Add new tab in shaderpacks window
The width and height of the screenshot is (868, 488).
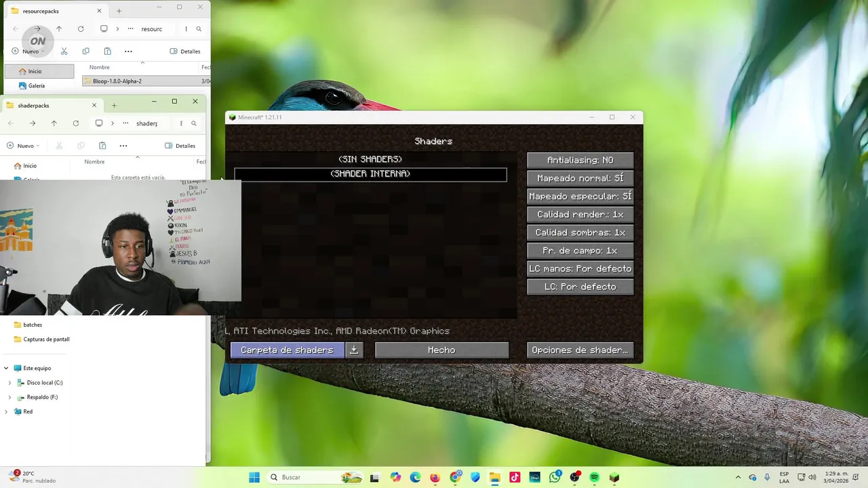tap(114, 105)
